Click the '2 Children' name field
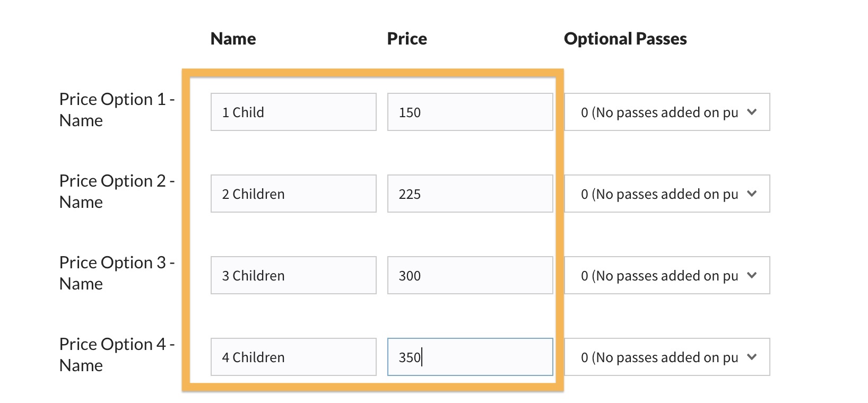Screen dimensions: 868x403 [x=293, y=194]
